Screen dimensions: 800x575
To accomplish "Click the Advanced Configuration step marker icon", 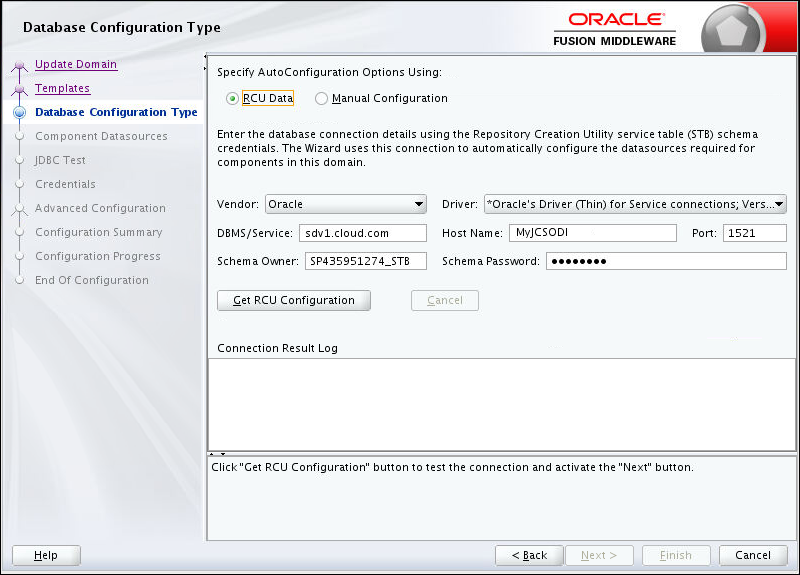I will click(20, 209).
